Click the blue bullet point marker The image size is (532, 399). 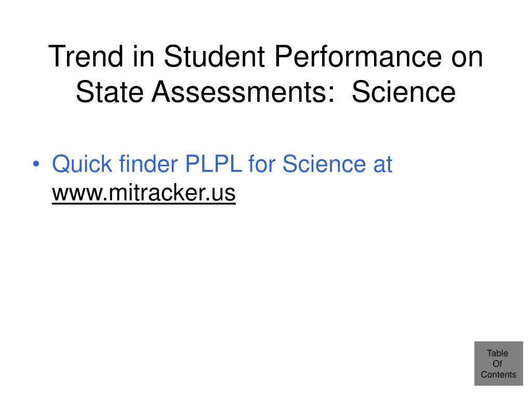36,164
